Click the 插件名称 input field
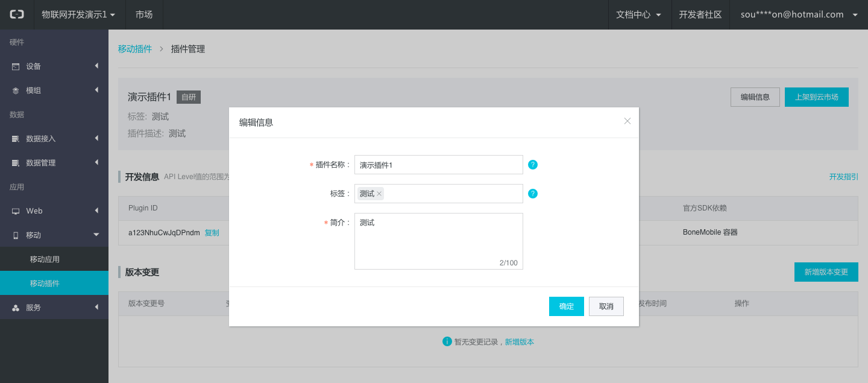Image resolution: width=868 pixels, height=383 pixels. pos(438,165)
